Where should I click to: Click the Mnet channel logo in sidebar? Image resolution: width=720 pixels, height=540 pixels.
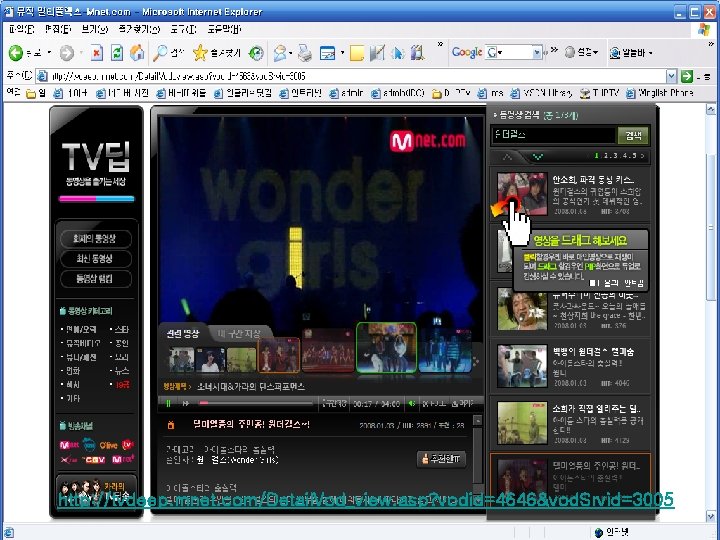[69, 444]
